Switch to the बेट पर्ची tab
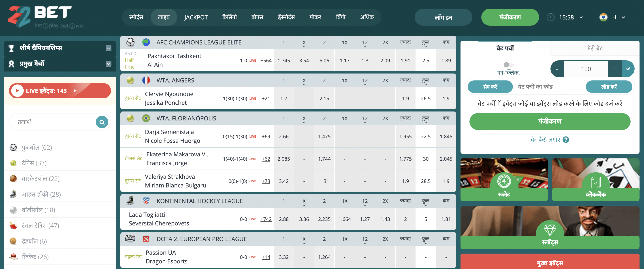644x269 pixels. pos(505,48)
